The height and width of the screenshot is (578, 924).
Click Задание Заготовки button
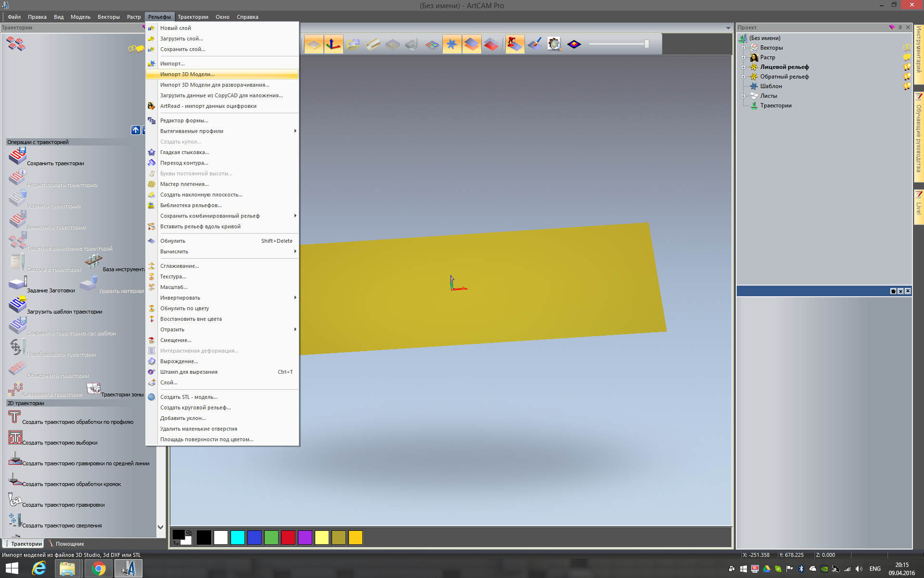tap(51, 290)
